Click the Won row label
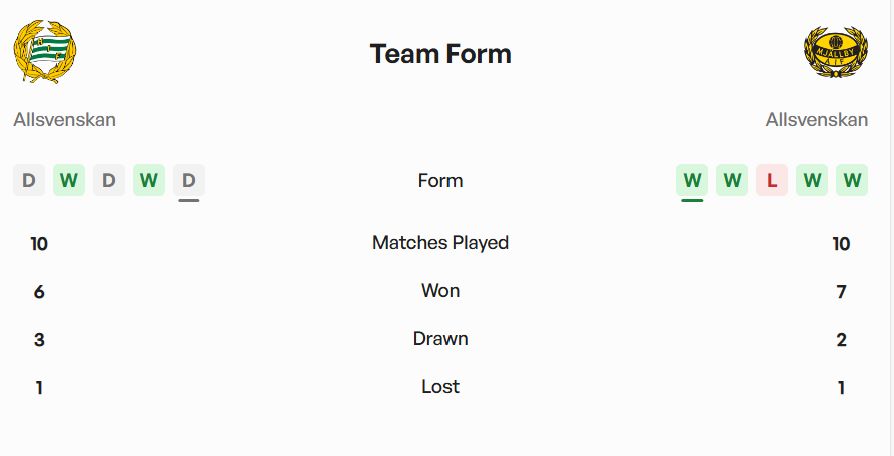 pyautogui.click(x=440, y=291)
